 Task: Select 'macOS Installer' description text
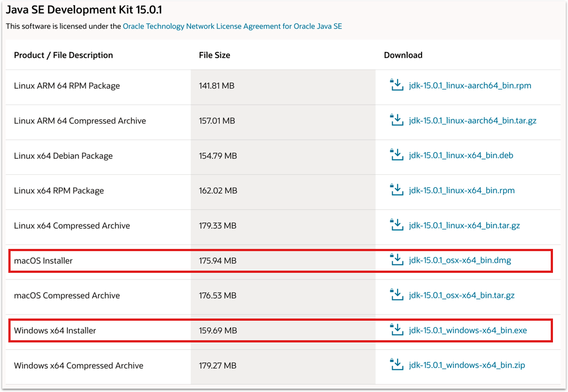[x=43, y=261]
